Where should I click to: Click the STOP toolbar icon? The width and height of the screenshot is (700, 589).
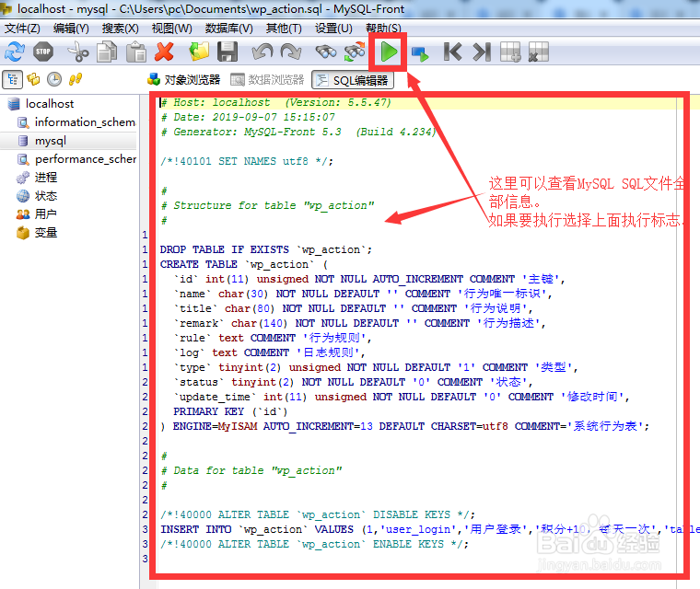[43, 52]
